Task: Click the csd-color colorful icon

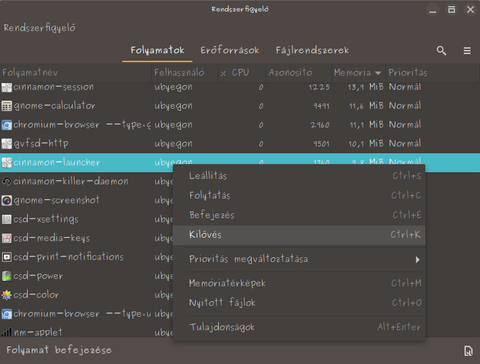Action: point(6,295)
